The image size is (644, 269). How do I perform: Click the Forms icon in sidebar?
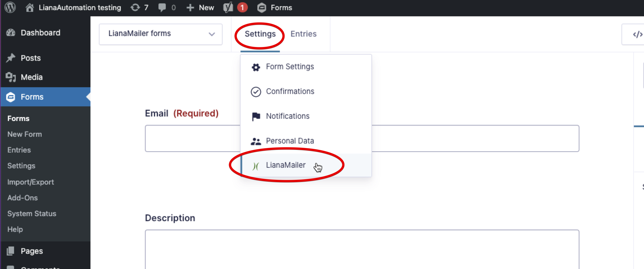[11, 97]
